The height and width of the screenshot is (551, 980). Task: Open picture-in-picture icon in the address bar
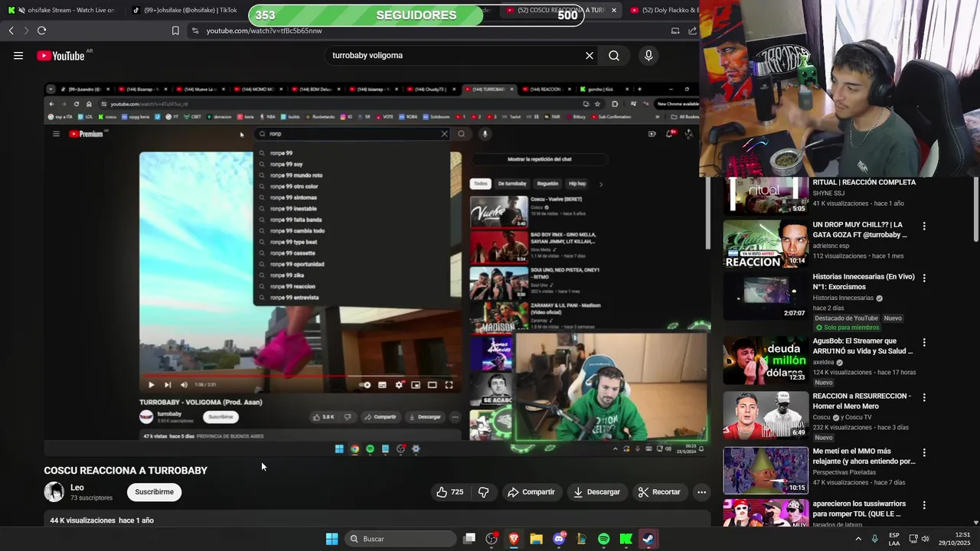675,31
